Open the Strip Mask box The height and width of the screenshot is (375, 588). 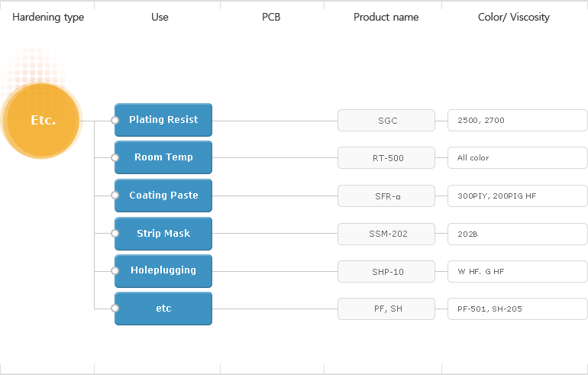click(163, 234)
